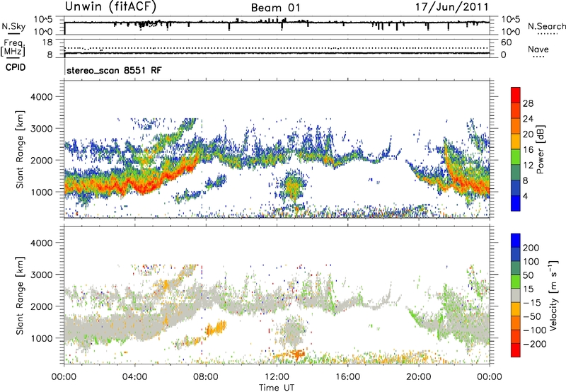Click the "1000" range tick in power panel

(41, 192)
